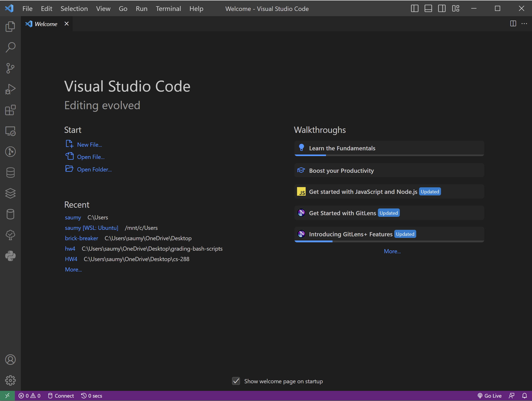
Task: Open Learn the Fundamentals walkthrough
Action: (x=389, y=148)
